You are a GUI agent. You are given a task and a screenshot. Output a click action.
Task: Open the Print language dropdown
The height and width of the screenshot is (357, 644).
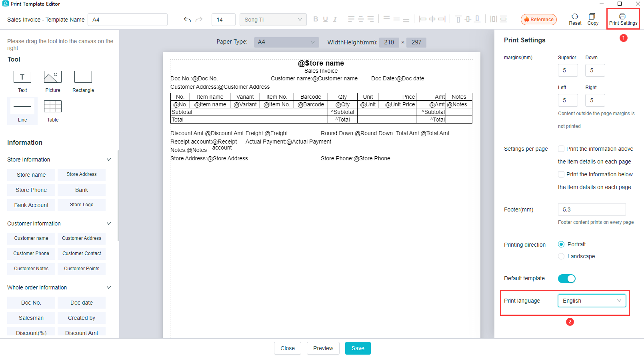592,301
